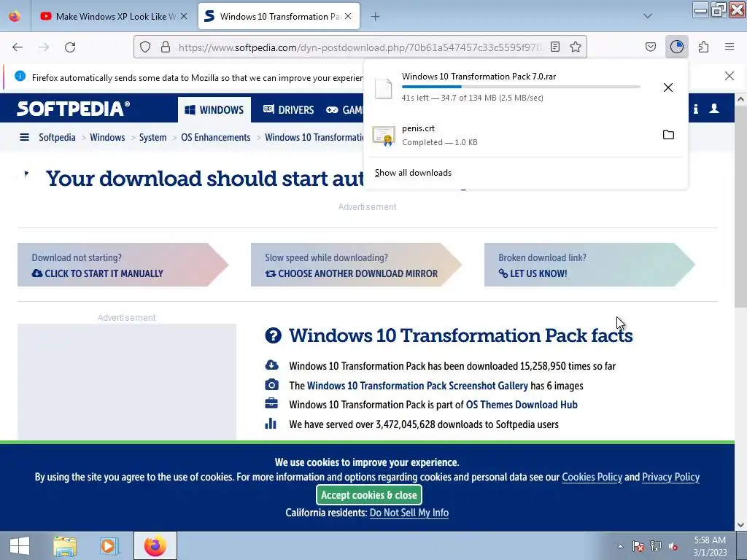Image resolution: width=747 pixels, height=560 pixels.
Task: Open volume tray icon
Action: [673, 547]
